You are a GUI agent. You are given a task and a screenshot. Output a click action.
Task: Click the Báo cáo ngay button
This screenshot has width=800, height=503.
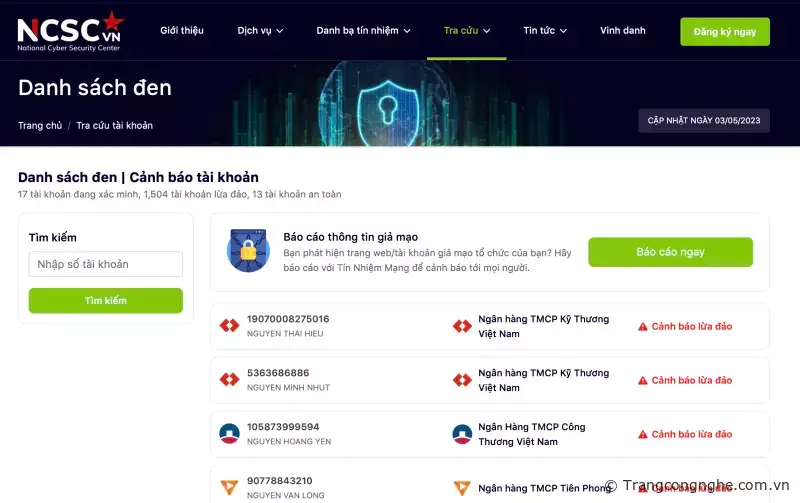670,252
